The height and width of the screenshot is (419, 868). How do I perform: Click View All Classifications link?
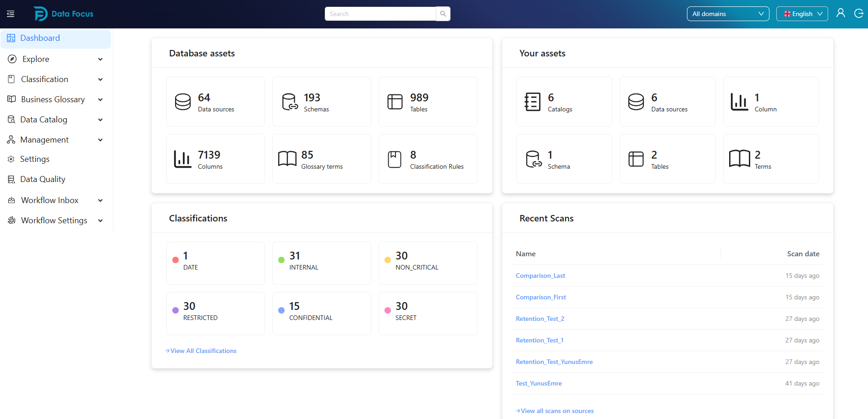coord(203,351)
